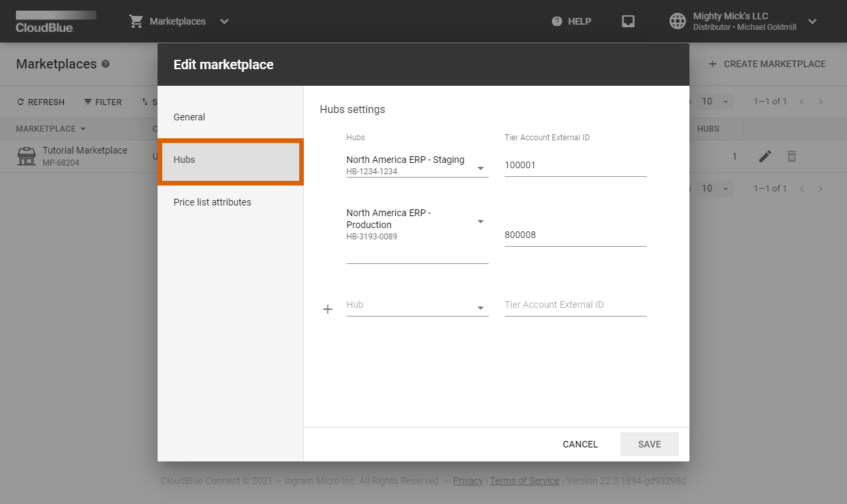Click the REFRESH icon on the Marketplaces toolbar

[x=40, y=102]
